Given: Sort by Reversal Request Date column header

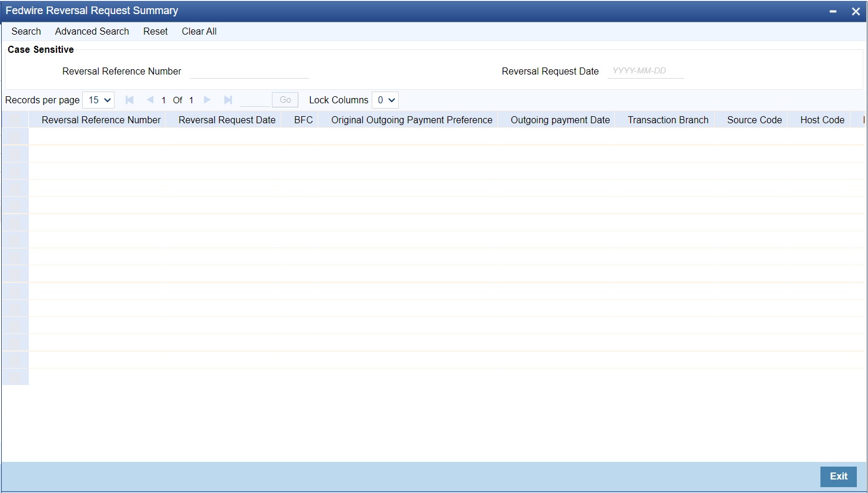Looking at the screenshot, I should (227, 120).
